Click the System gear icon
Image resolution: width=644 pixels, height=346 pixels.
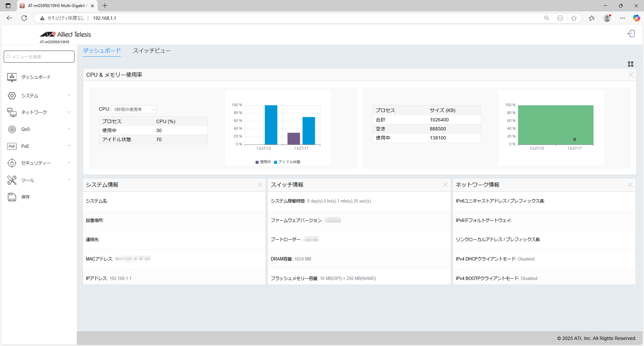12,96
